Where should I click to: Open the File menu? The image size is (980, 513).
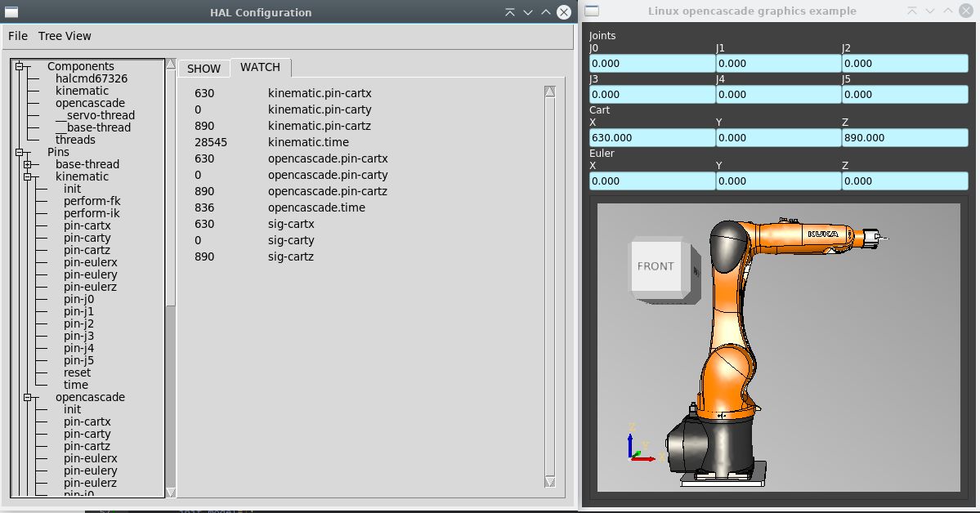click(x=18, y=36)
